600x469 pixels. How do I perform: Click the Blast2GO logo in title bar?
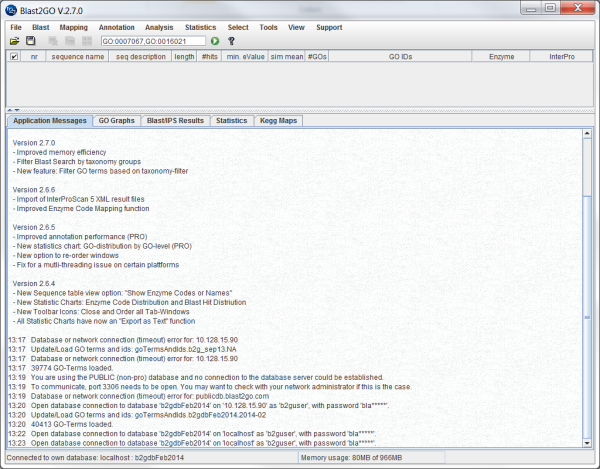pos(11,10)
